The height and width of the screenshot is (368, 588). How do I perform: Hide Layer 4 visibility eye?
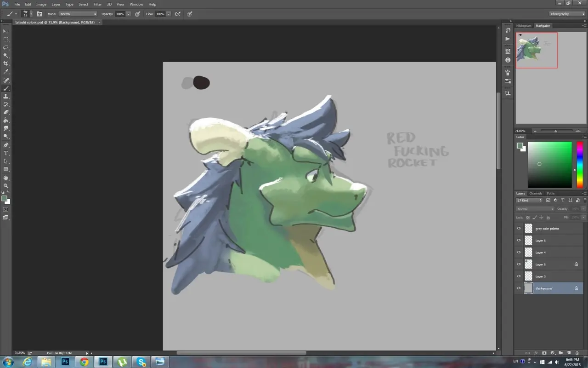coord(519,253)
